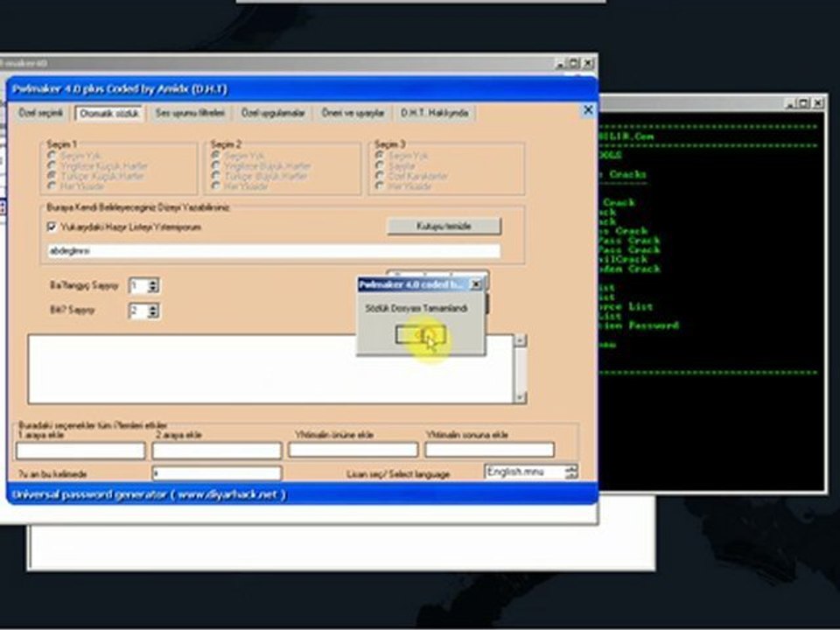Select Türkçe Büyük Harfler in Seçim 2
This screenshot has width=840, height=630.
pos(216,176)
